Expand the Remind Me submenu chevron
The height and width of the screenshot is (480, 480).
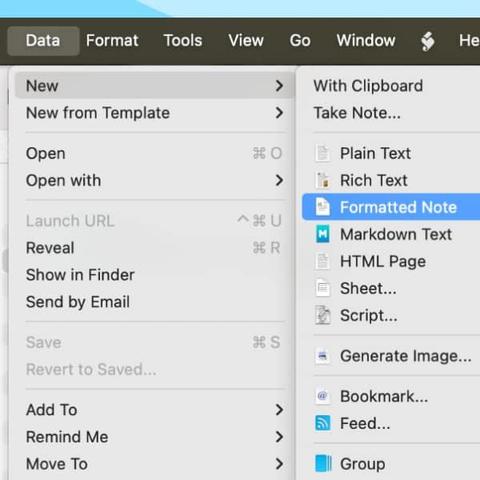279,437
